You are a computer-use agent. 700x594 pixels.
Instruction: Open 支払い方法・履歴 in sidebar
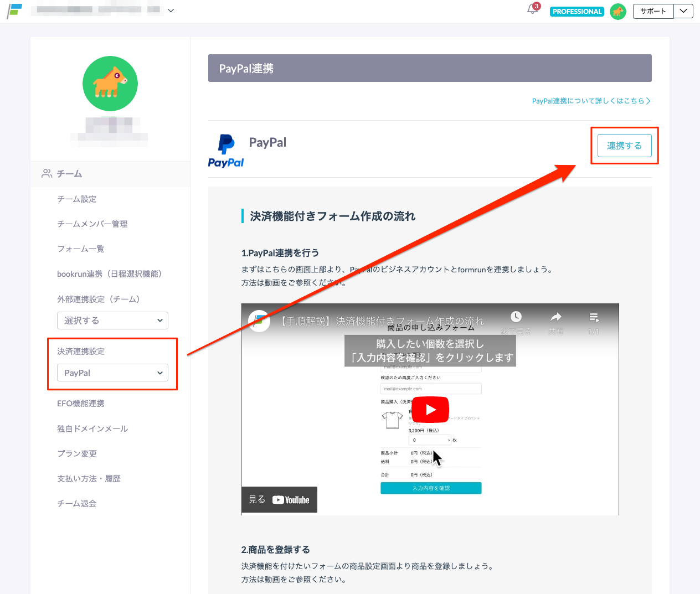(89, 478)
